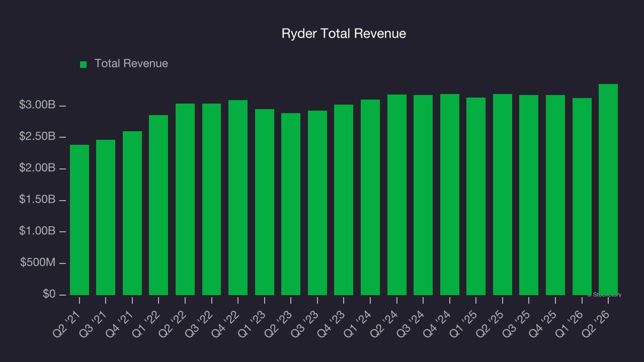Pick the Q4 '23 revenue bar
This screenshot has width=644, height=362.
(x=344, y=200)
